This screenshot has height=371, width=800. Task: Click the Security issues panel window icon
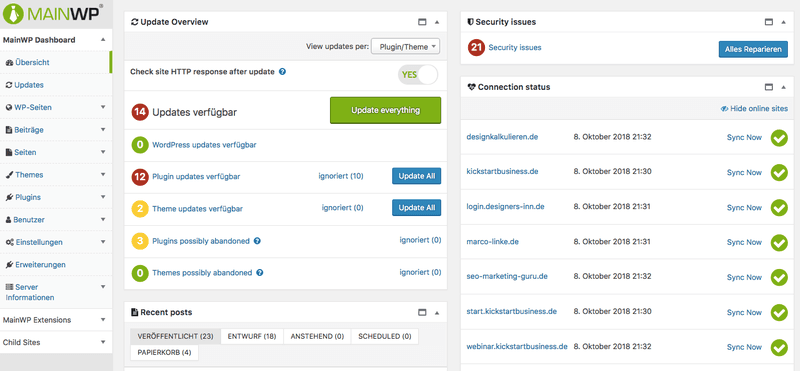click(x=769, y=22)
